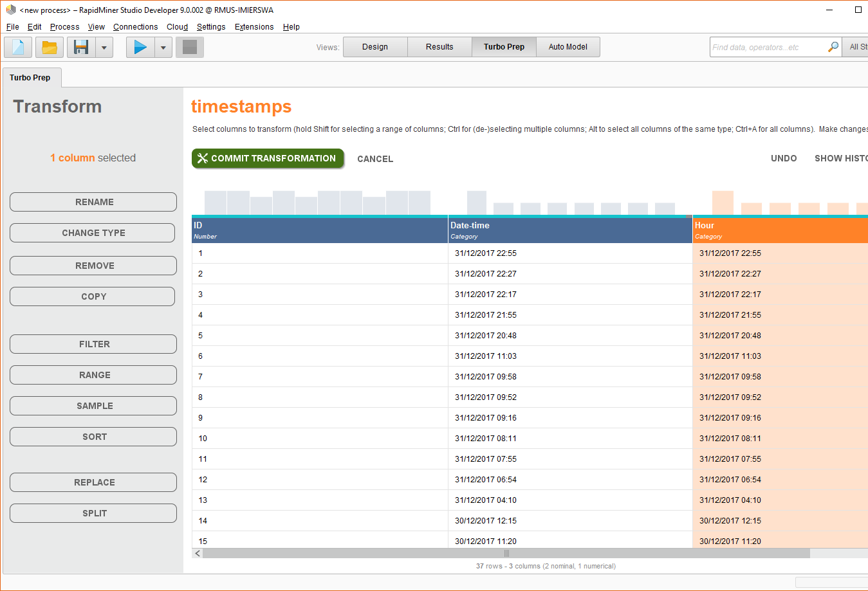Click the horizontal scrollbar left arrow

198,553
